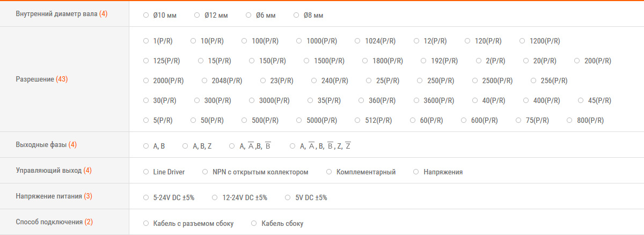Viewport: 644px width, 235px height.
Task: Select 2048(P/R) resolution radio button
Action: pyautogui.click(x=204, y=81)
